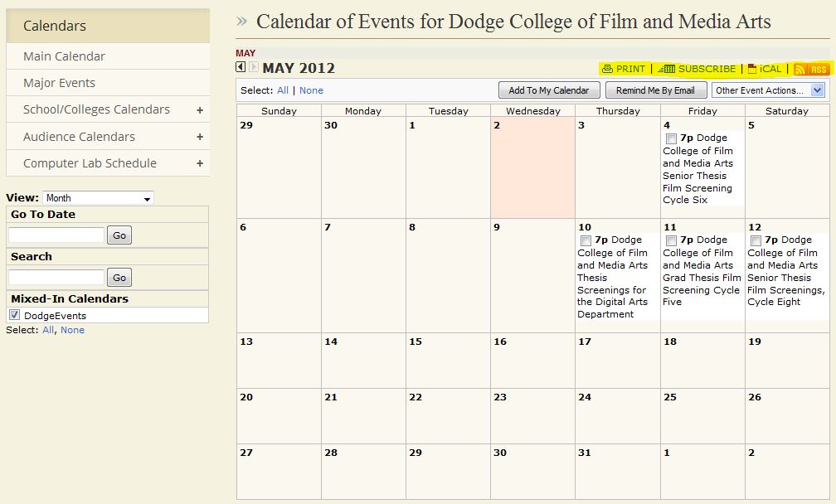
Task: Expand Computer Lab Schedule plus sign
Action: click(199, 163)
